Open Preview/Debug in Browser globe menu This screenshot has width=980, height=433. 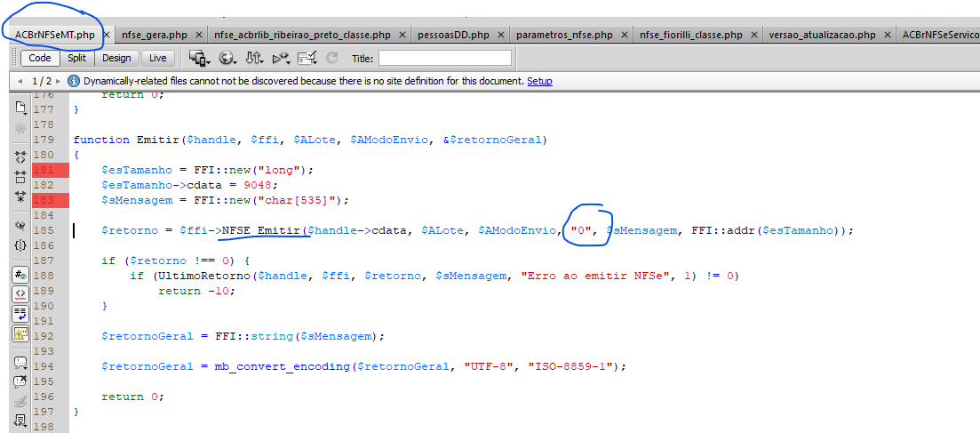click(x=227, y=58)
